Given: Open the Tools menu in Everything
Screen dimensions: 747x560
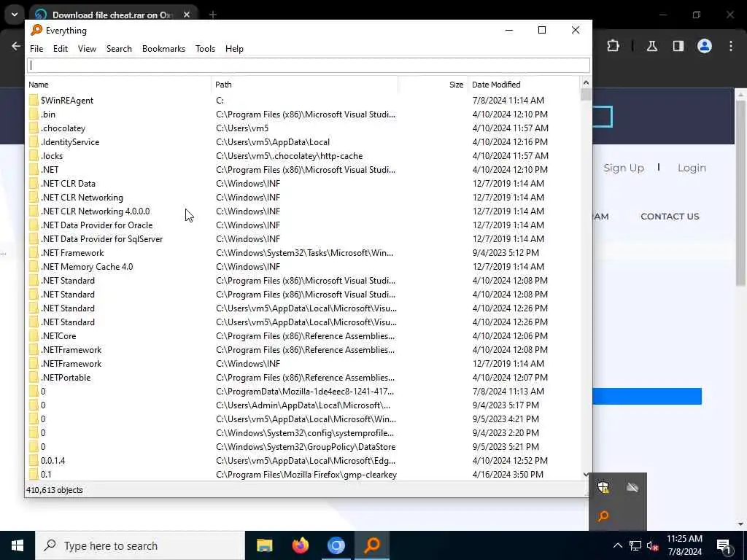Looking at the screenshot, I should point(205,49).
